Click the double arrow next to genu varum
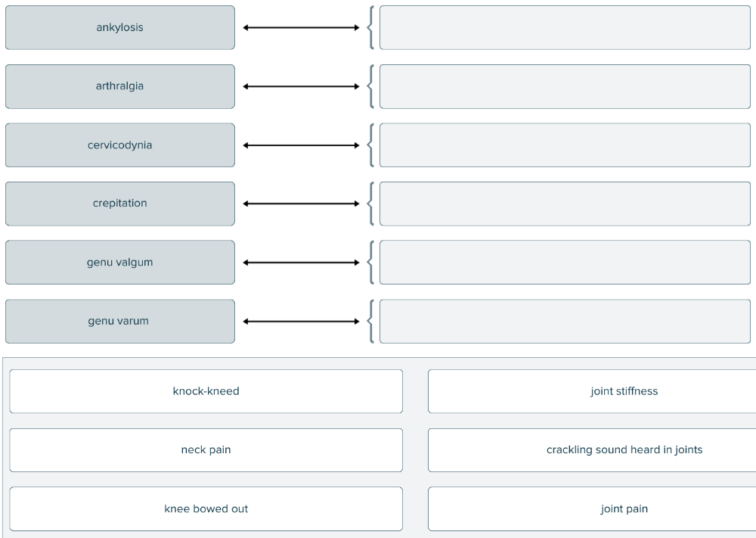756x538 pixels. (301, 322)
